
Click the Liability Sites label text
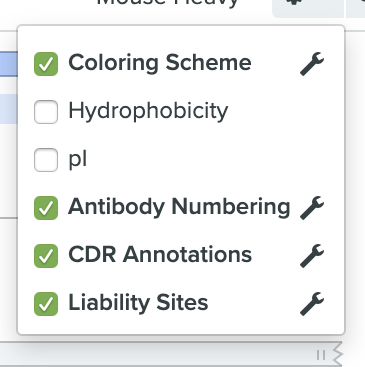pos(138,303)
